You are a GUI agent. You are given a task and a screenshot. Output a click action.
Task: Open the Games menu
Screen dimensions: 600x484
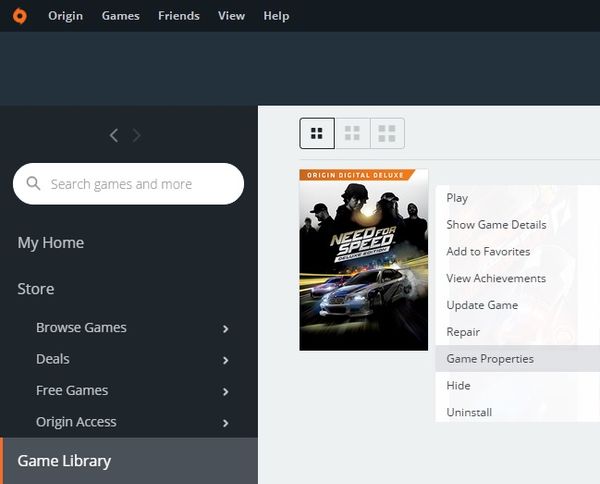[x=120, y=15]
